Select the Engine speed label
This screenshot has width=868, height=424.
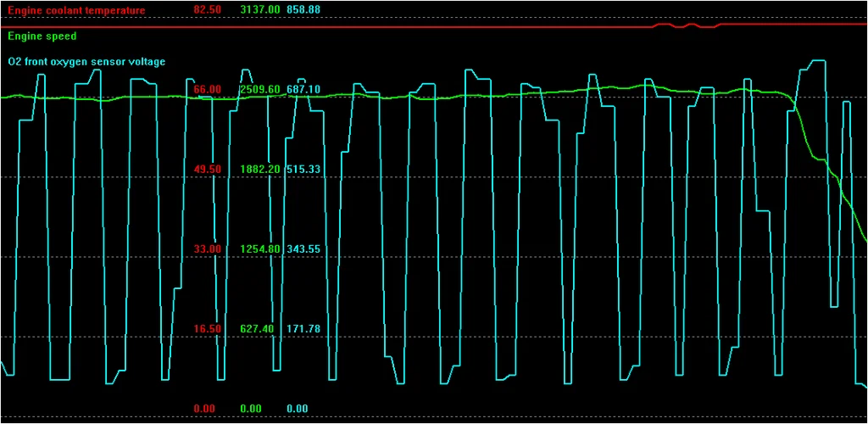(42, 36)
